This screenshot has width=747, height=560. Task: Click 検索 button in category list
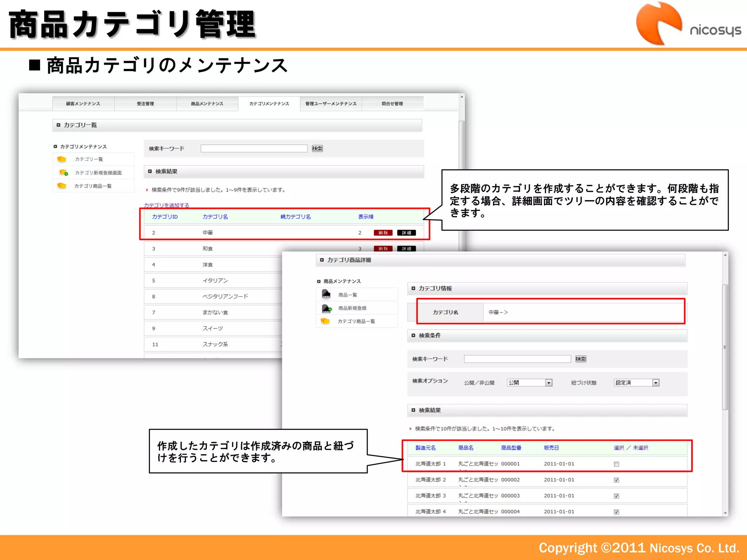tap(317, 148)
